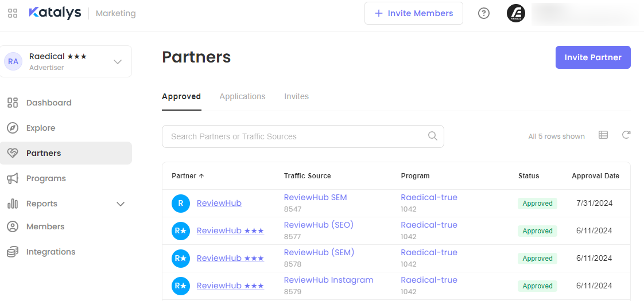The height and width of the screenshot is (301, 644).
Task: Click the Invite Partner button
Action: tap(593, 57)
